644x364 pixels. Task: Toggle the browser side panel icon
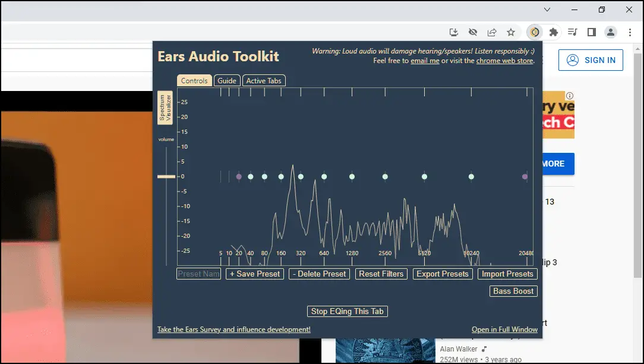tap(591, 32)
